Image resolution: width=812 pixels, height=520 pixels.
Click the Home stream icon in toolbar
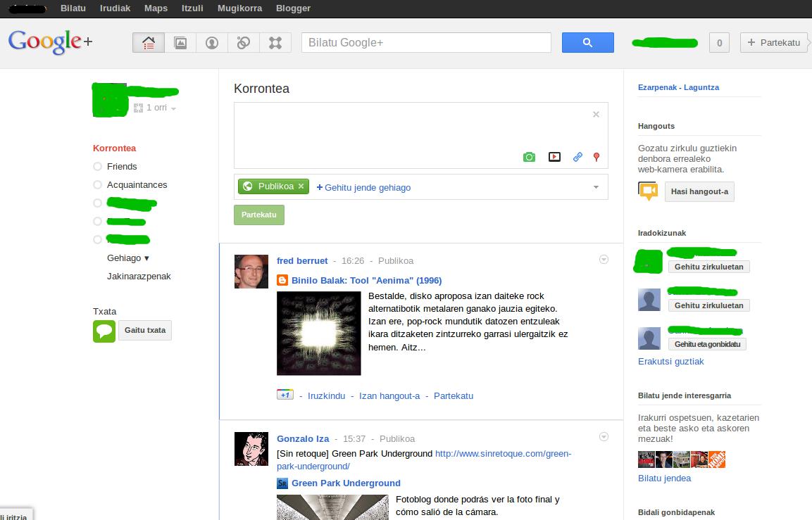pyautogui.click(x=149, y=43)
